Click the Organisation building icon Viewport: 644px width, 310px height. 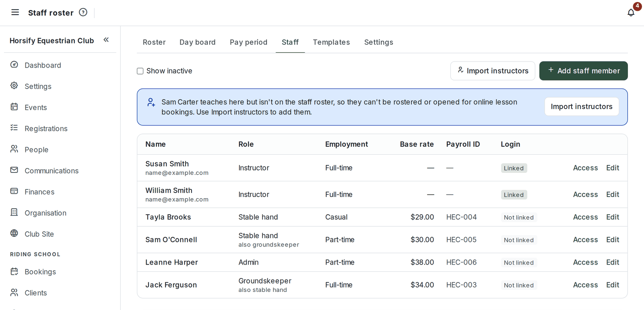coord(14,212)
